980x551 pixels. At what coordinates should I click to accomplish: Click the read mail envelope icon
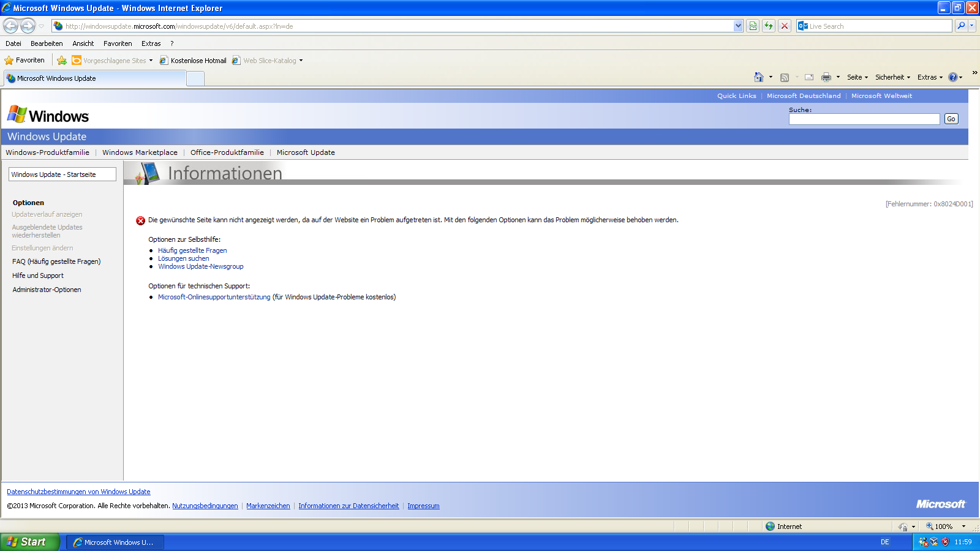pyautogui.click(x=809, y=77)
